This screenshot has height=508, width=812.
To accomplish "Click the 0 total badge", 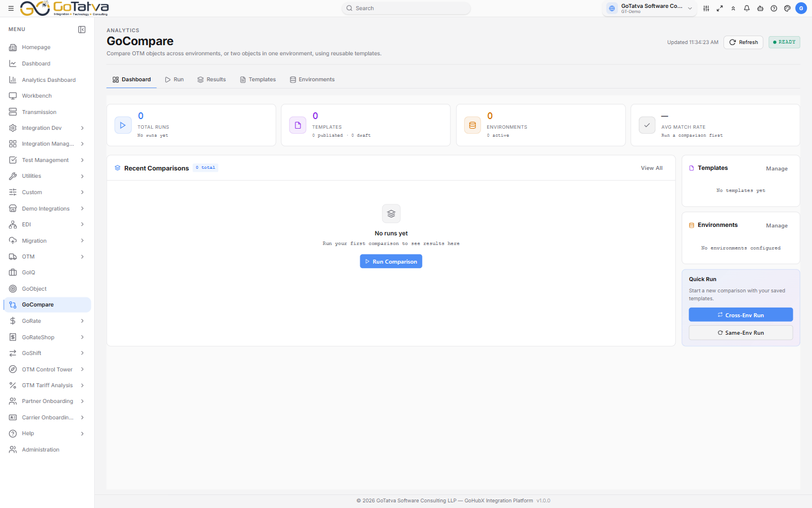I will (x=206, y=168).
